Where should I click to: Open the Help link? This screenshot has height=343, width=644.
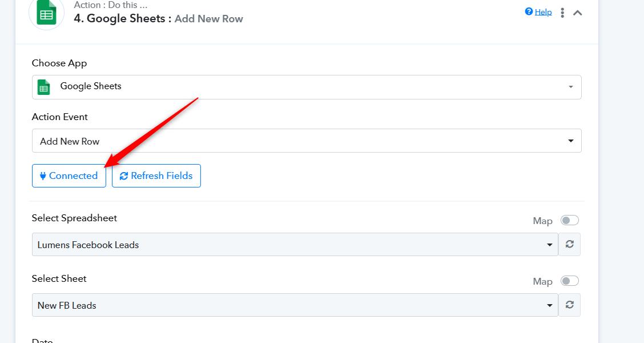pyautogui.click(x=543, y=12)
